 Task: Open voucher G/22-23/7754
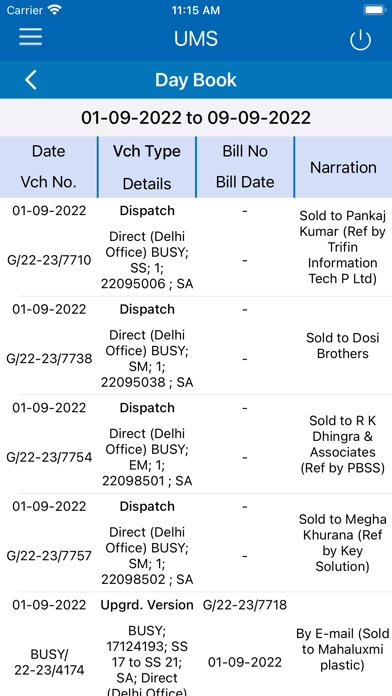point(49,457)
